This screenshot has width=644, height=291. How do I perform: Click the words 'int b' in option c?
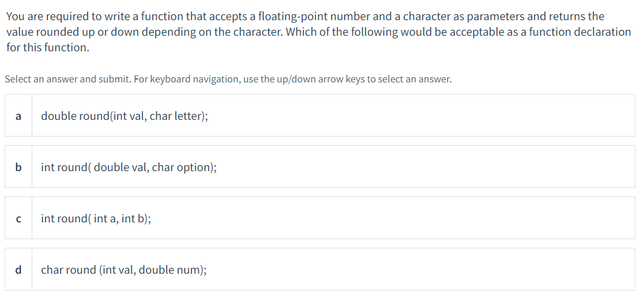134,219
